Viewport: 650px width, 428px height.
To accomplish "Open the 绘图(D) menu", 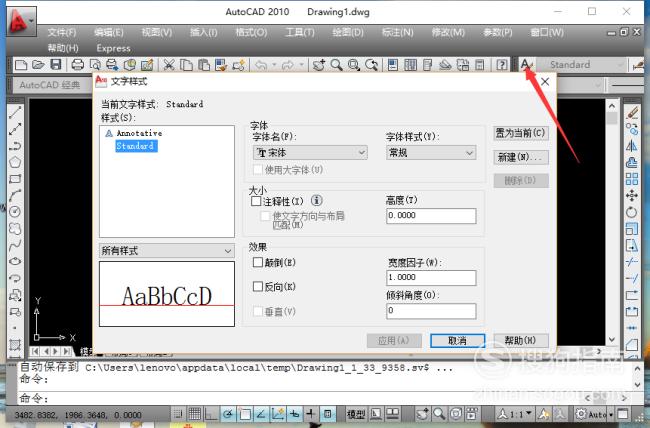I will coord(348,32).
